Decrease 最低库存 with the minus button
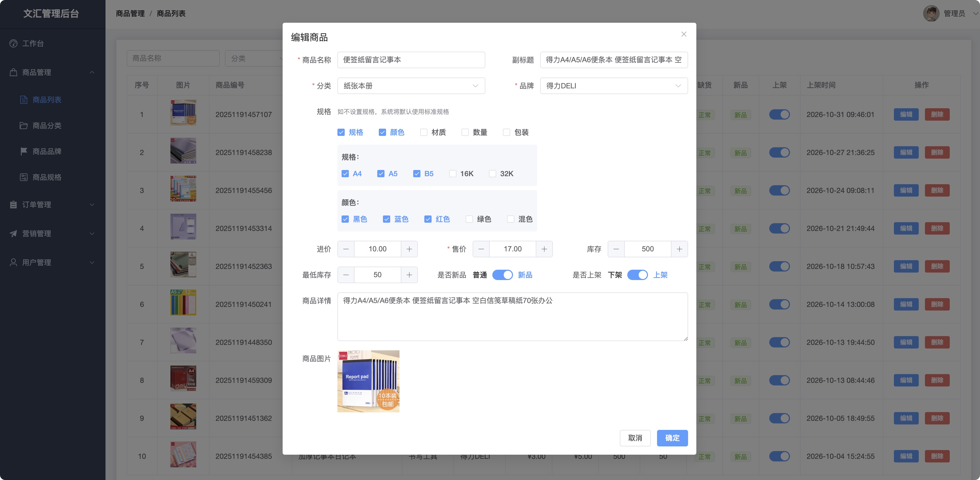 [346, 275]
